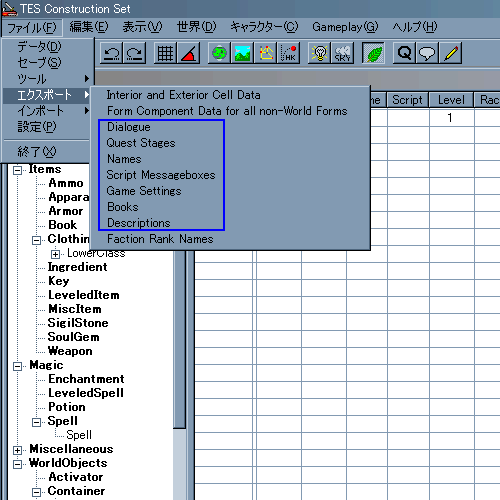Click the Redo toolbar icon

click(x=134, y=53)
